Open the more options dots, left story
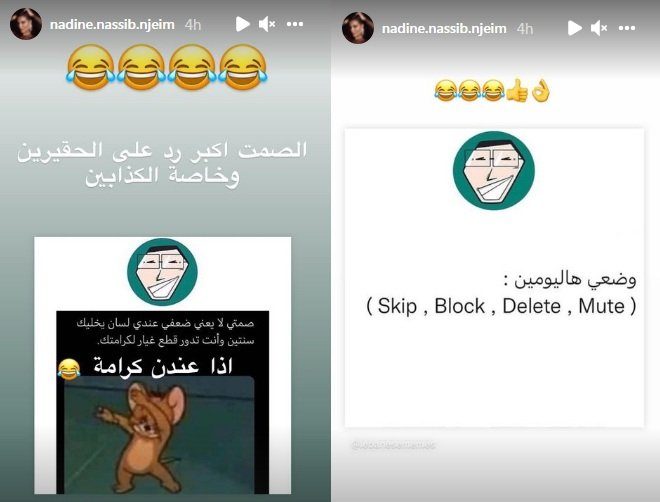Image resolution: width=660 pixels, height=502 pixels. click(x=295, y=24)
